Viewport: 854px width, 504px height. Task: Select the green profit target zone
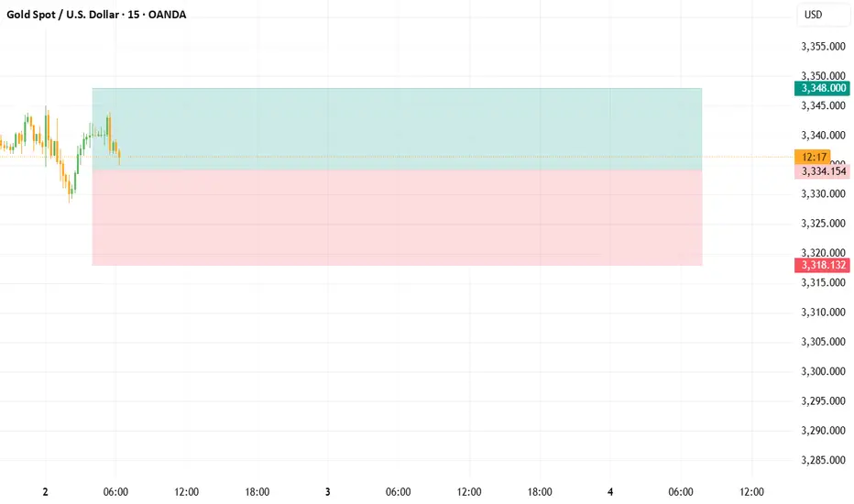(397, 128)
